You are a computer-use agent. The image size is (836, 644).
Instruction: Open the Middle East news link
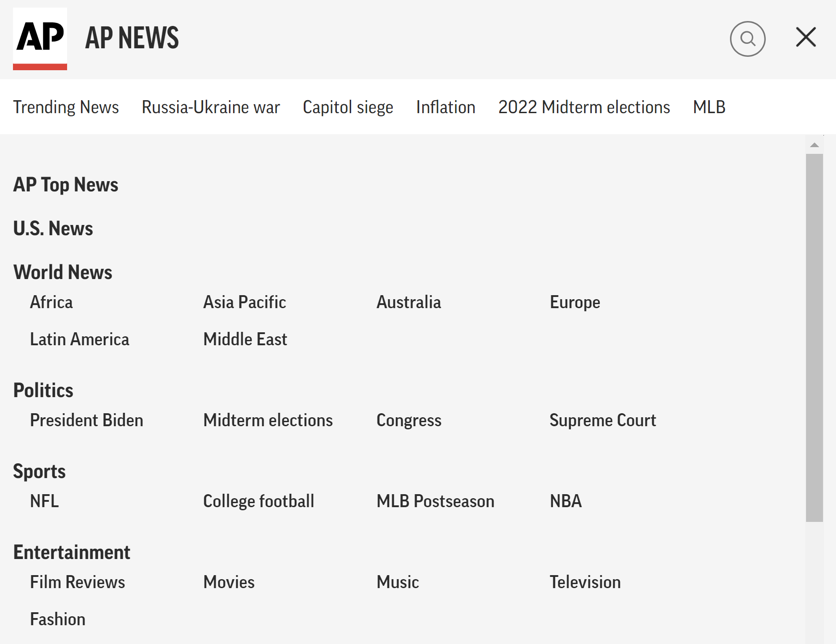[245, 339]
